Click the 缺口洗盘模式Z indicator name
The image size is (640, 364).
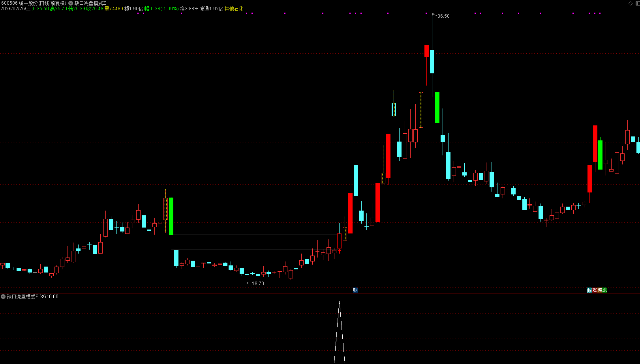[x=90, y=3]
